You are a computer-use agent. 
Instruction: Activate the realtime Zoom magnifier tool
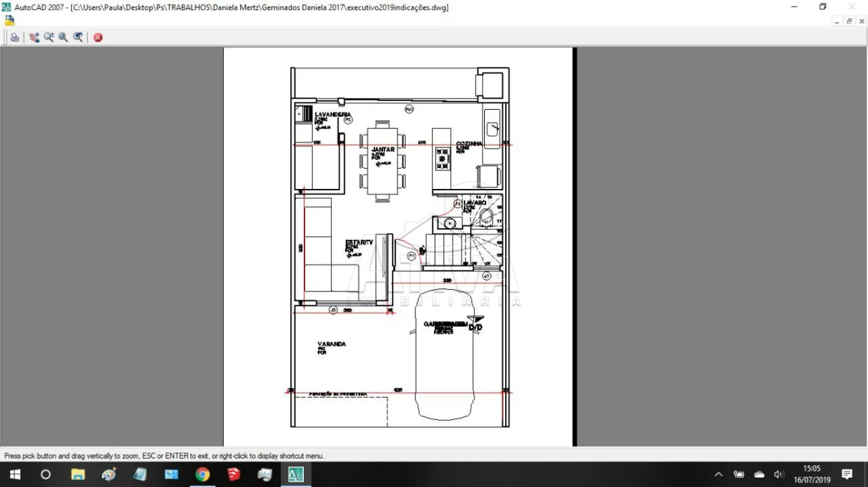(48, 38)
